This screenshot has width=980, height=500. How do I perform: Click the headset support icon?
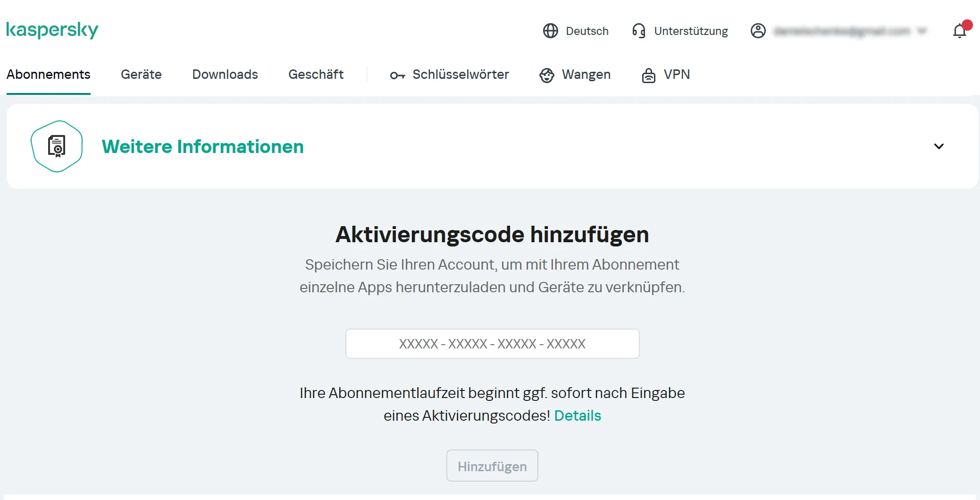pos(638,31)
